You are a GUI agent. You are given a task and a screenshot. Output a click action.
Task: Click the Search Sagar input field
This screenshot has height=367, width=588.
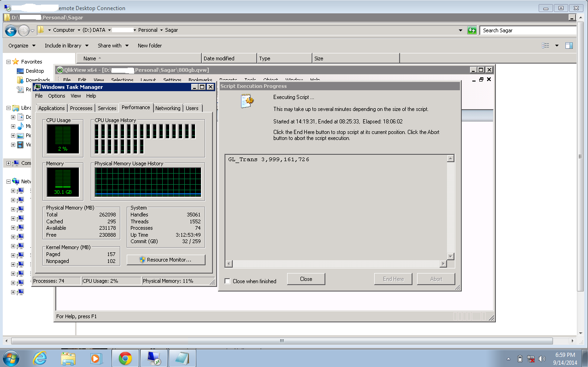[x=528, y=30]
